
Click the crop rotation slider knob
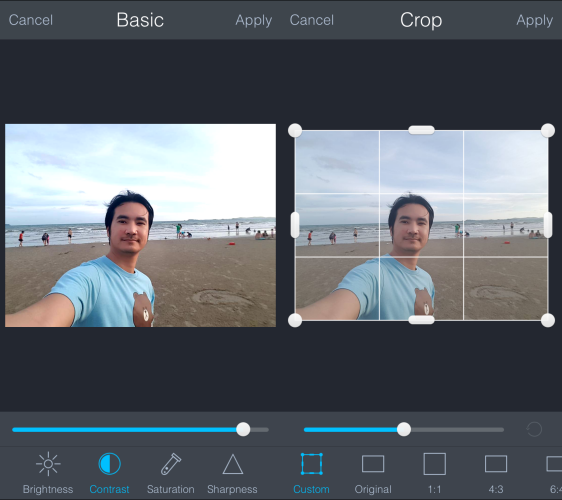point(404,429)
